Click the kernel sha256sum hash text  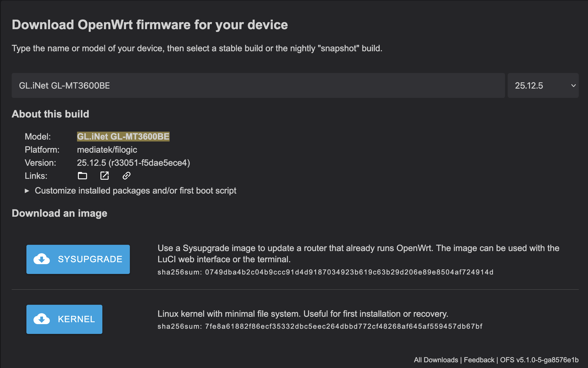[x=344, y=326]
